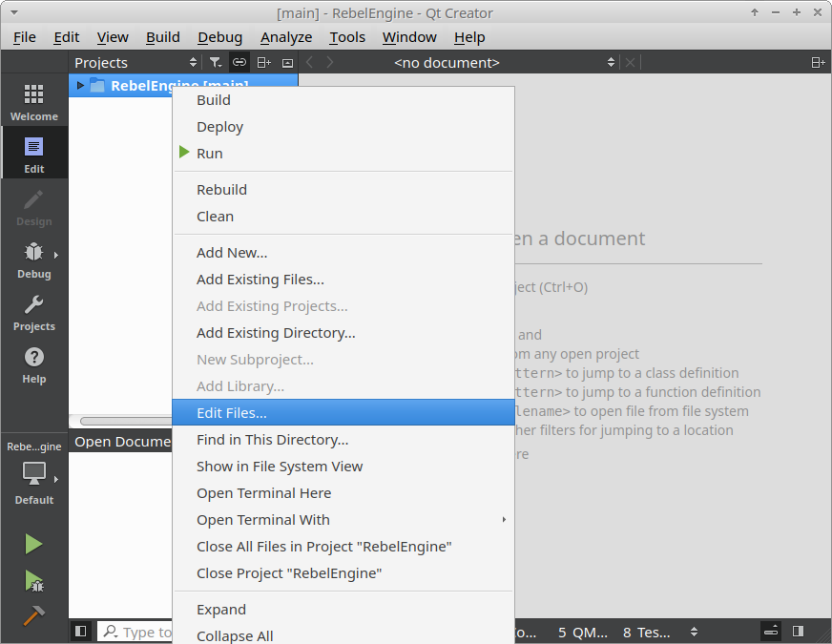This screenshot has height=644, width=832.
Task: Choose Expand in context menu
Action: pyautogui.click(x=343, y=610)
